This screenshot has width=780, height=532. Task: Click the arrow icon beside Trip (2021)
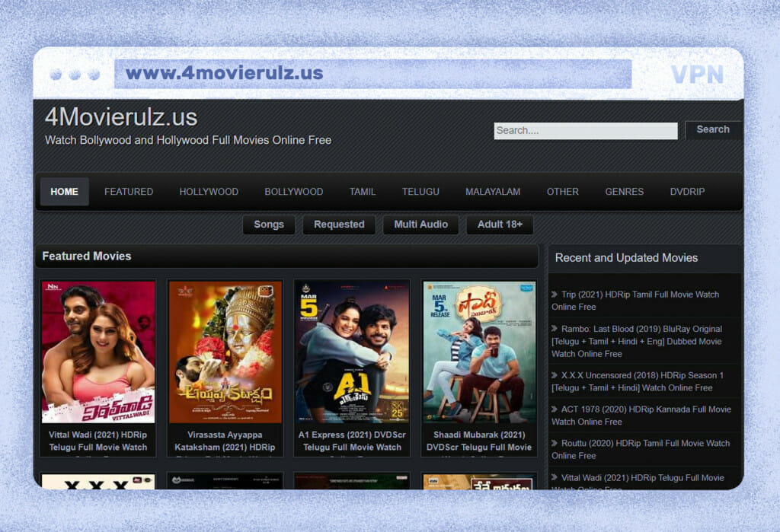[x=555, y=295]
